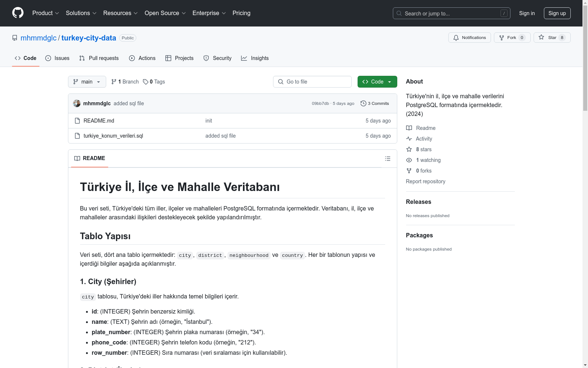Click the turkiye_konum_verileri.sql file icon
588x368 pixels.
click(x=77, y=136)
